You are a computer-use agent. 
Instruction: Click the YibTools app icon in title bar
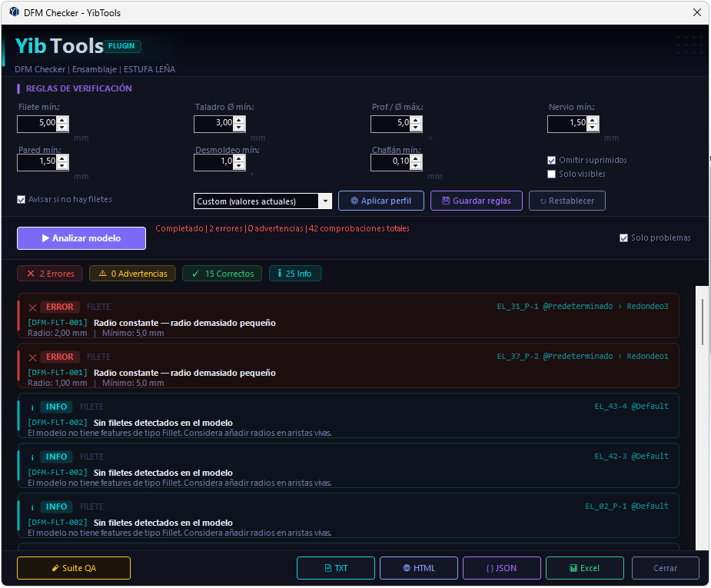14,12
